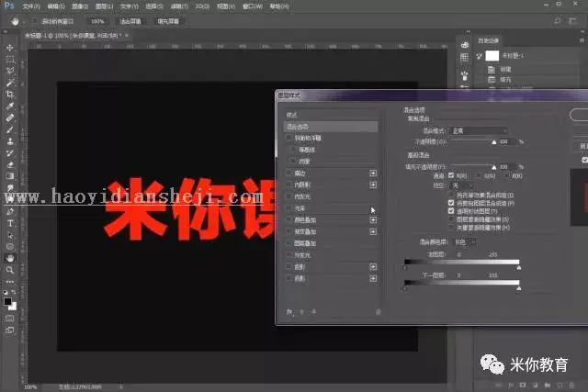The height and width of the screenshot is (392, 588).
Task: Select the Horizontal Type (T) tool
Action: pyautogui.click(x=10, y=223)
